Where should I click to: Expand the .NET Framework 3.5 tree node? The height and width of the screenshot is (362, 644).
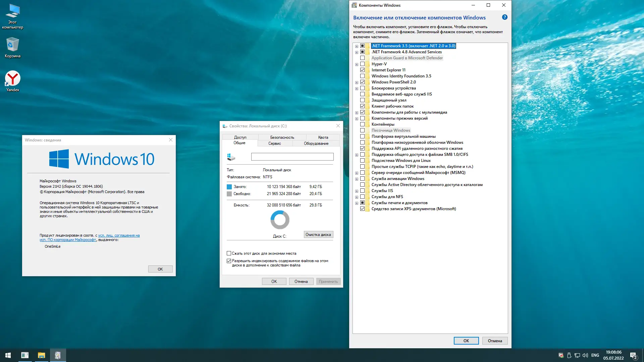pos(357,46)
